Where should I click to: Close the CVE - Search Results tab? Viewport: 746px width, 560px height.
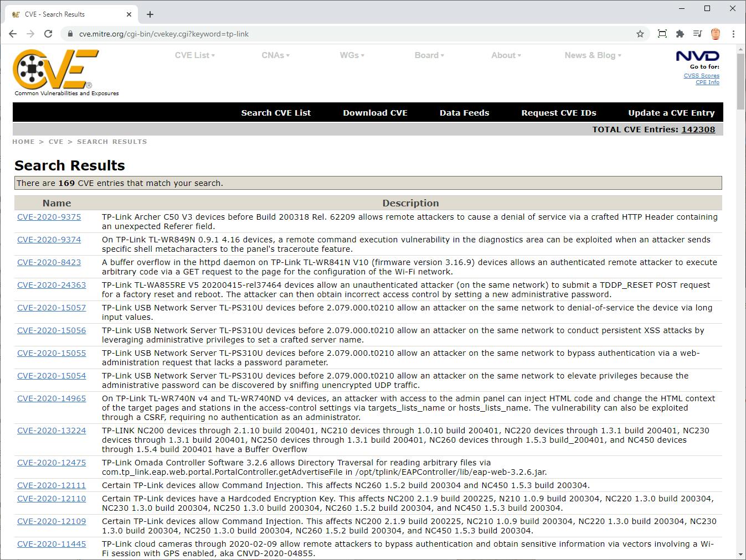(x=130, y=14)
